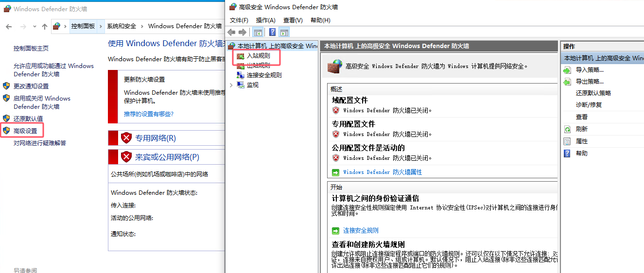644x273 pixels.
Task: Click shield icon beside 高级设置
Action: (x=6, y=131)
